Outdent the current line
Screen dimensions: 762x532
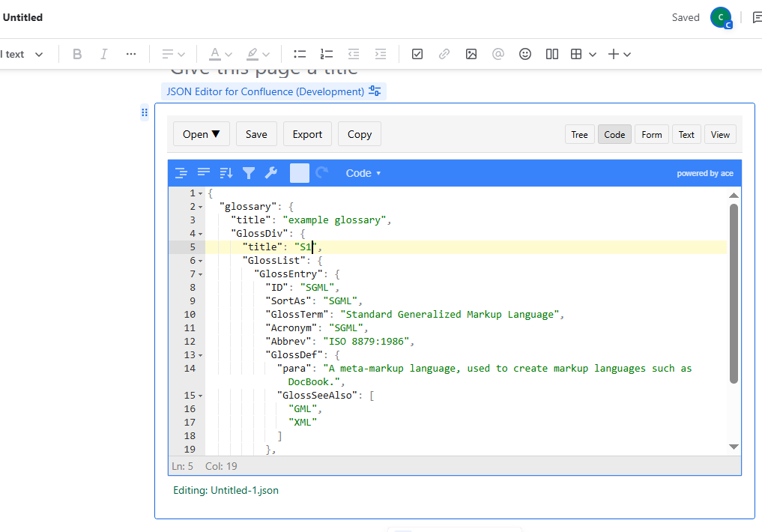click(x=354, y=54)
